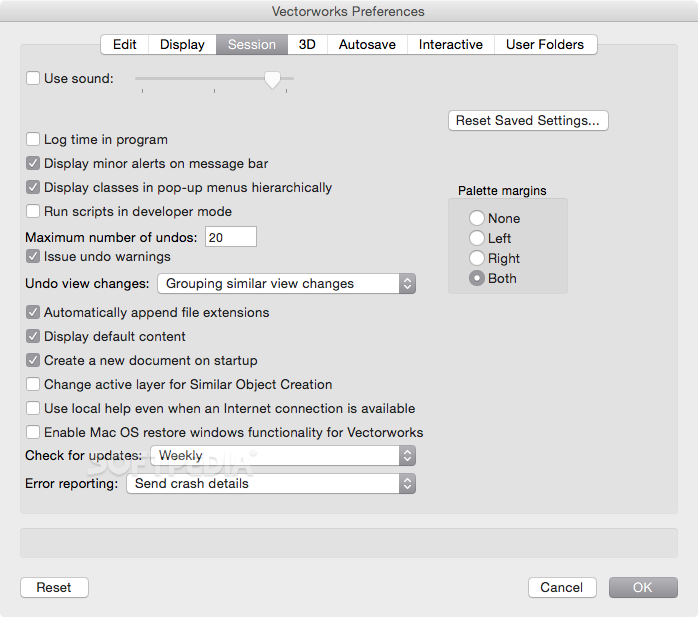Screen dimensions: 698x617
Task: Confirm preferences with OK
Action: point(643,588)
